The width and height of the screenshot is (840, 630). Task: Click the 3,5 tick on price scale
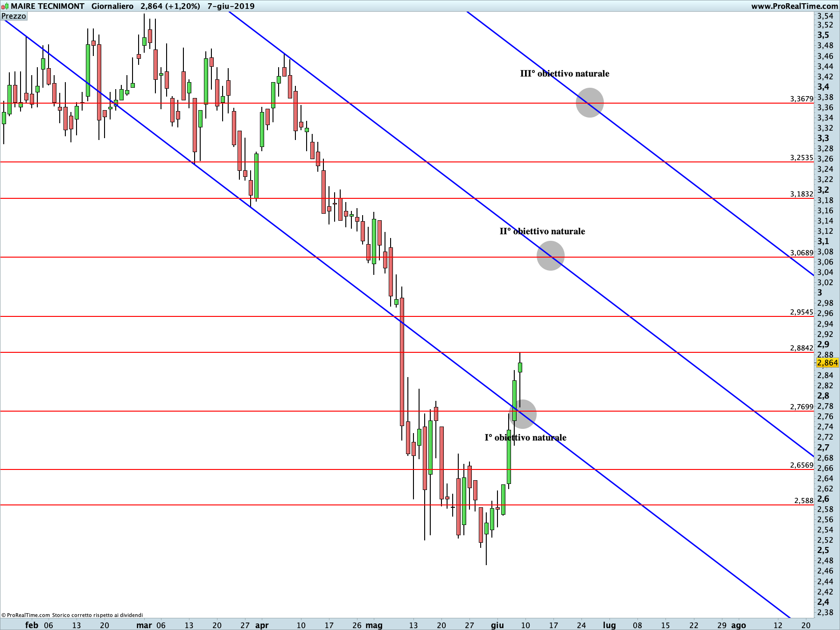[823, 35]
